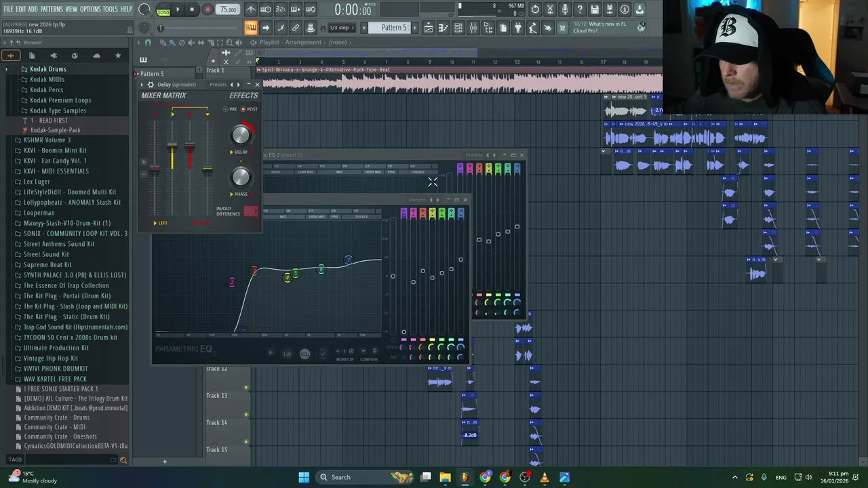Open the TOOLS menu

point(111,9)
